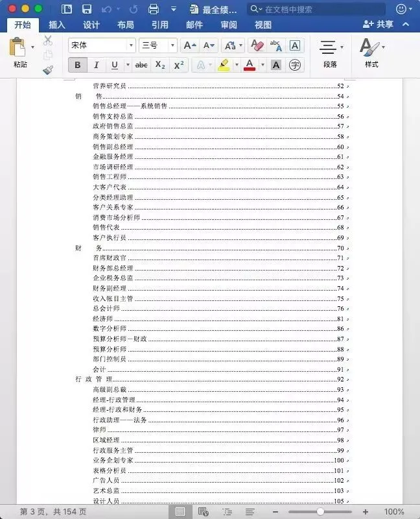Open the underline style dropdown arrow

[128, 65]
